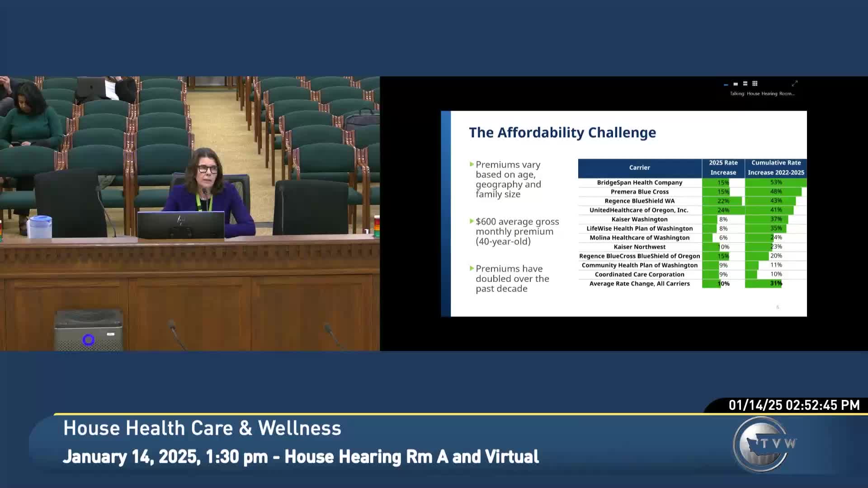Click the hide video thumbnails dash icon
Screen dimensions: 868x488
[726, 84]
